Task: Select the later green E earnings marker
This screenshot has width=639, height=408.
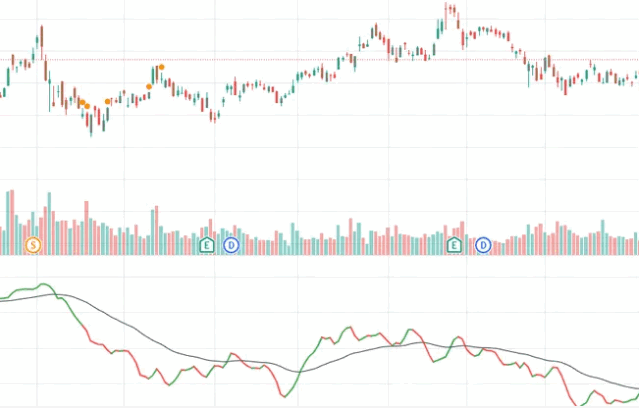Action: click(454, 244)
